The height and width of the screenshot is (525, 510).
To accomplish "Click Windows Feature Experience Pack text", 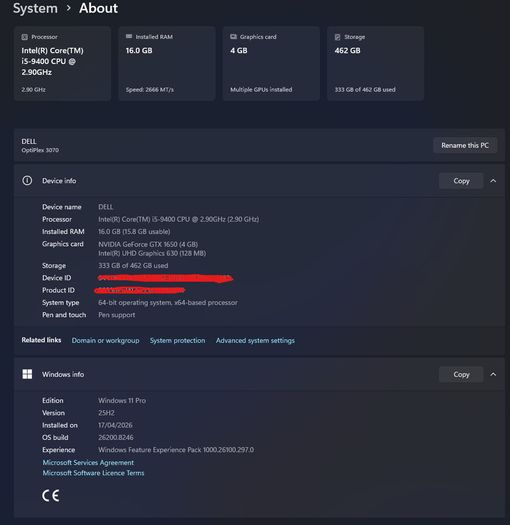I will pyautogui.click(x=176, y=450).
